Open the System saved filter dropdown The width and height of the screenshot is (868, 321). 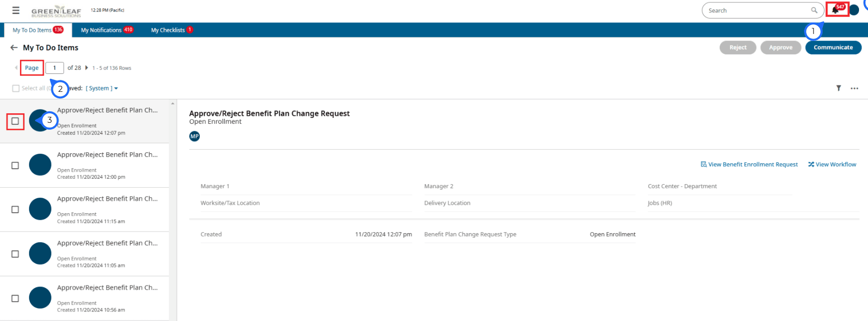(102, 88)
